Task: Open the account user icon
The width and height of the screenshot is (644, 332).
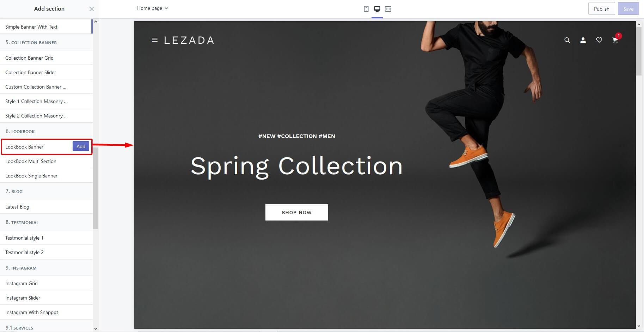Action: pos(583,40)
